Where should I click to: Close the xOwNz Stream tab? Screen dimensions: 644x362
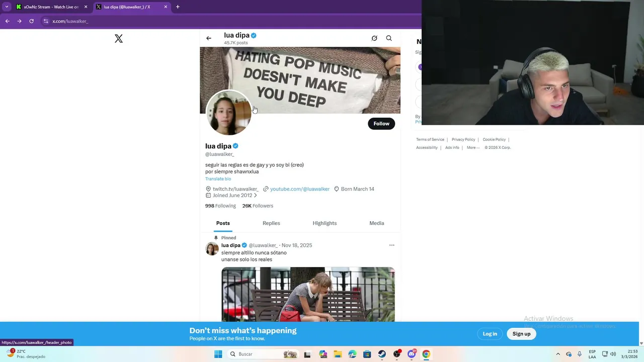[x=86, y=7]
